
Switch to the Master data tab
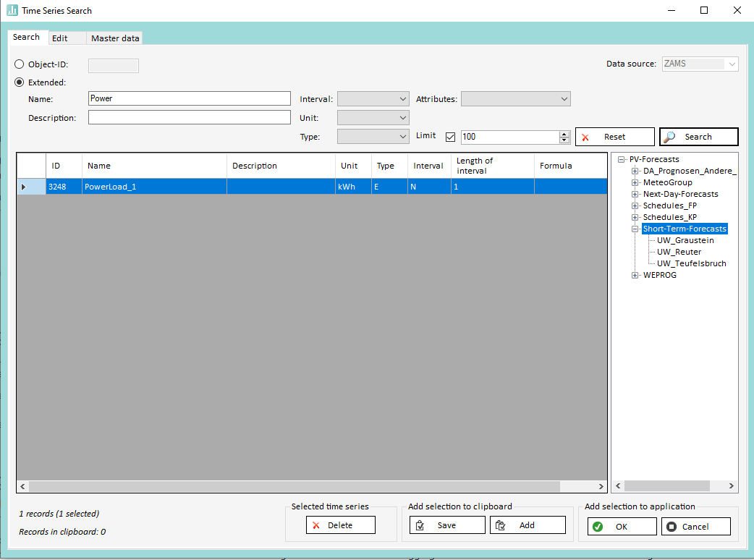click(x=115, y=38)
